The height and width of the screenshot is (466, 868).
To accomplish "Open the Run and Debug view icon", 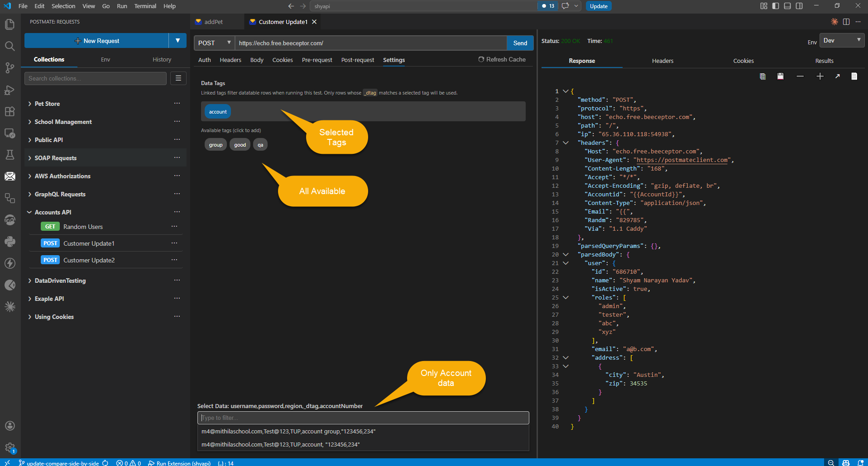I will (x=10, y=90).
